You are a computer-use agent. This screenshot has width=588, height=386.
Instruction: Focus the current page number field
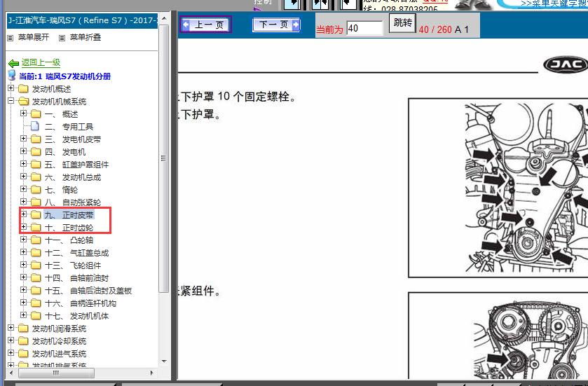[x=364, y=29]
